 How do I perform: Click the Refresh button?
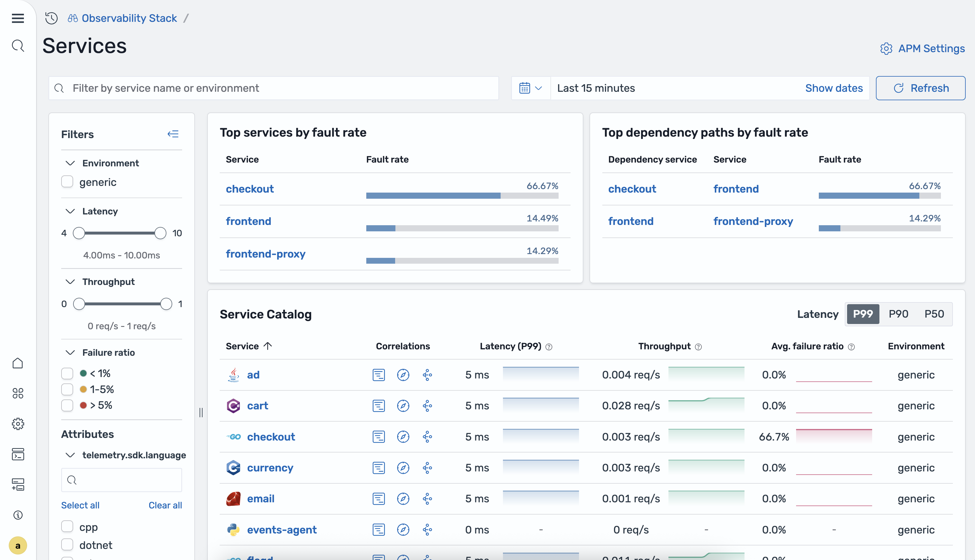(x=921, y=88)
